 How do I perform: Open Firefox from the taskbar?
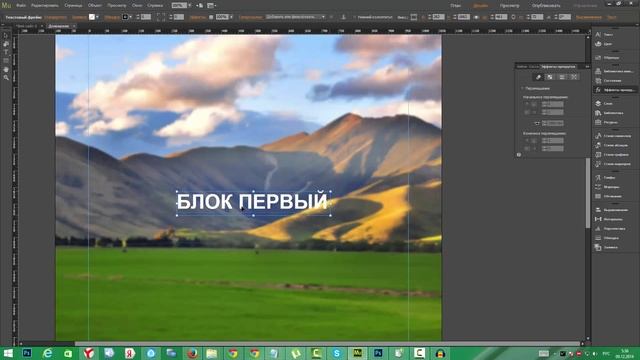coord(192,353)
